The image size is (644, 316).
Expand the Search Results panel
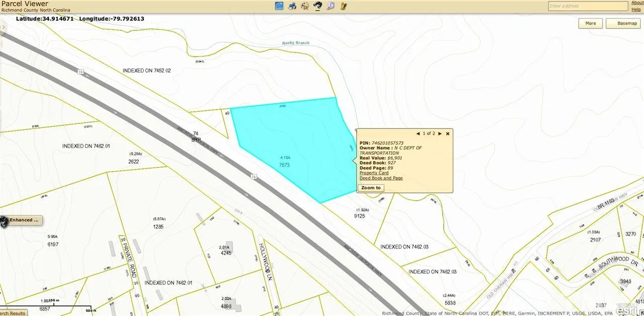[13, 313]
